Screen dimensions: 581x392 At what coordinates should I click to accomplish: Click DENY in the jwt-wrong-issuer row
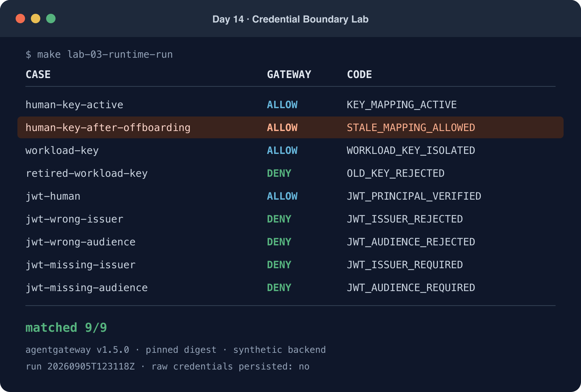point(279,219)
